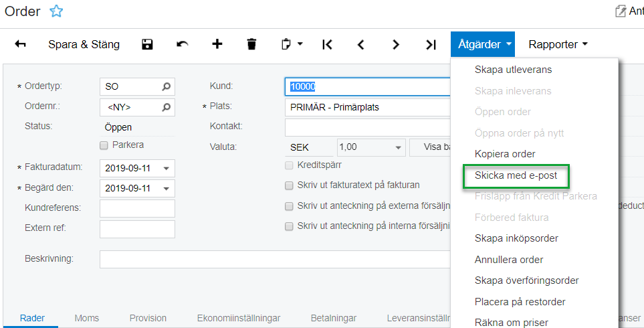Switch to the Moms tab
Viewport: 644px width, 328px height.
click(x=87, y=318)
